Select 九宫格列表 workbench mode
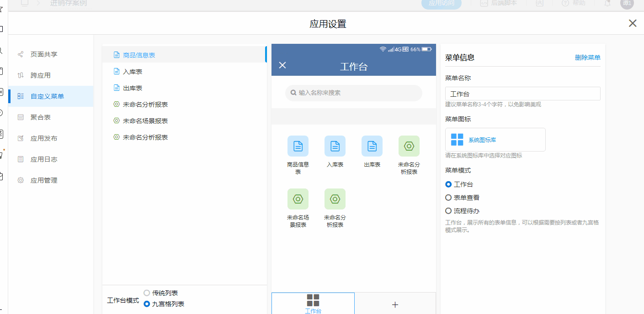The width and height of the screenshot is (644, 314). tap(147, 304)
